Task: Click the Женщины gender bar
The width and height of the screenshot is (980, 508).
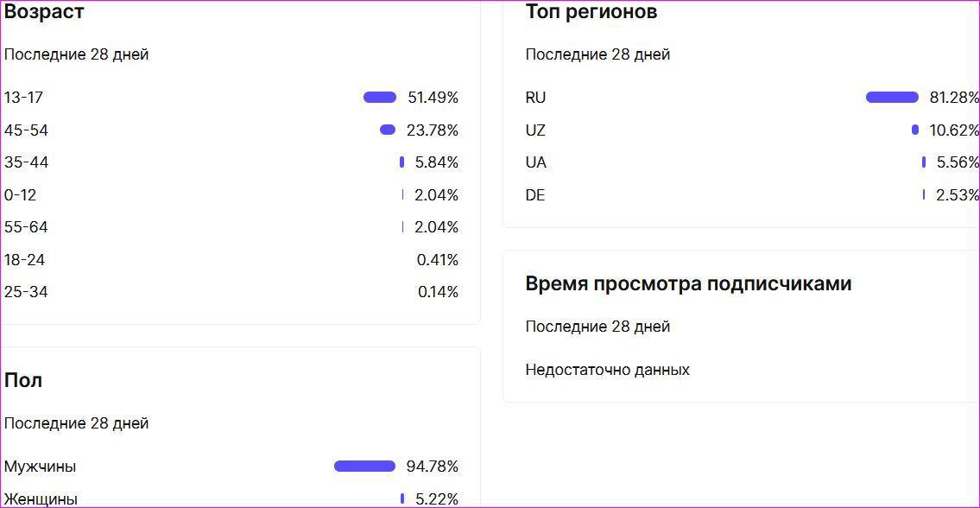Action: pyautogui.click(x=402, y=498)
